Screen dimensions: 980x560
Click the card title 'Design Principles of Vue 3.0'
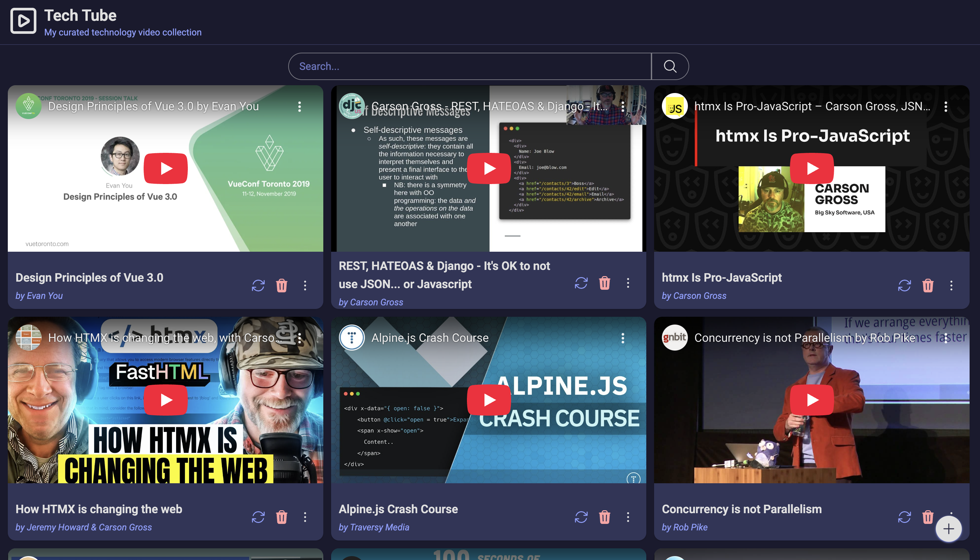pos(90,278)
